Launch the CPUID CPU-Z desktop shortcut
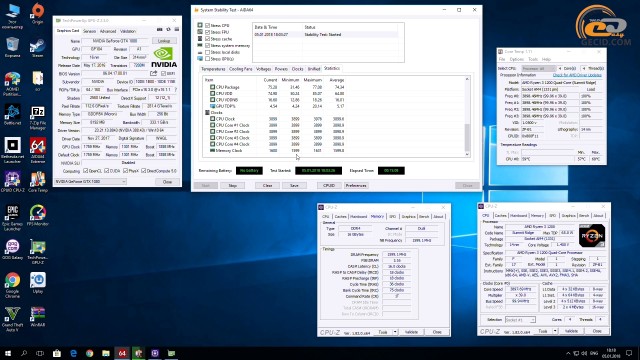This screenshot has height=360, width=640. 12,182
